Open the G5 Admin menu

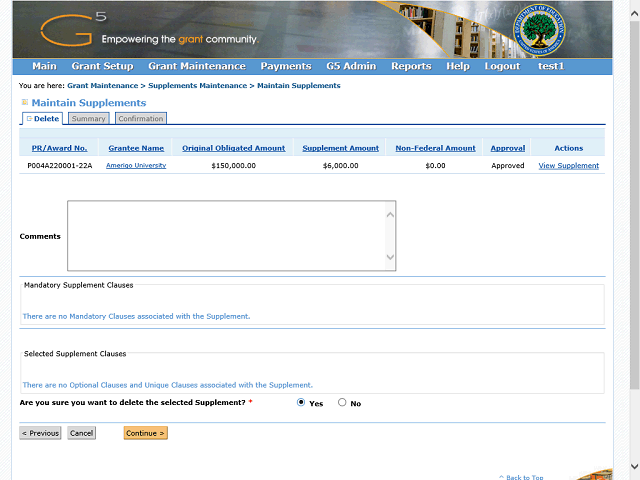(x=351, y=66)
